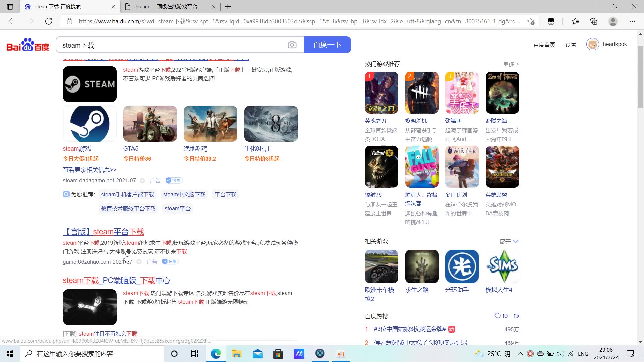Screen dimensions: 644x362
Task: Open 【官版】steam平台下载 result
Action: coord(103,232)
